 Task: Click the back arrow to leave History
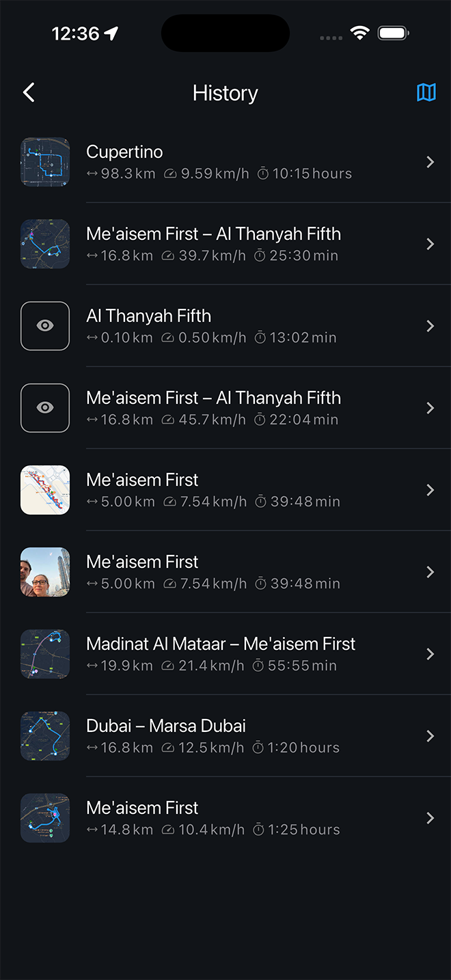[29, 92]
